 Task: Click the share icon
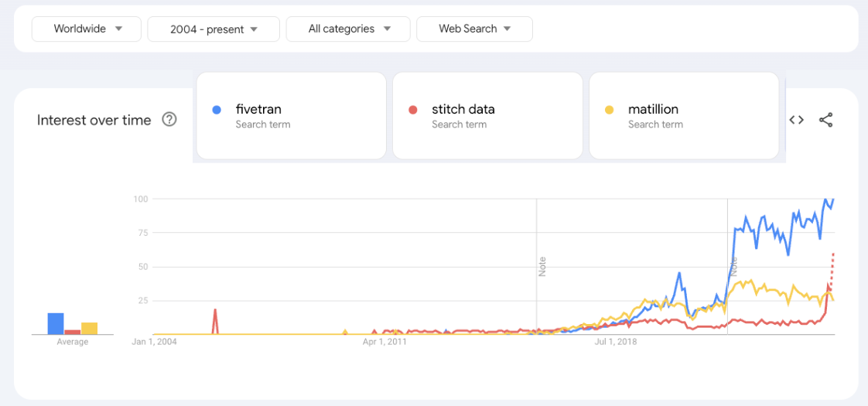click(825, 120)
